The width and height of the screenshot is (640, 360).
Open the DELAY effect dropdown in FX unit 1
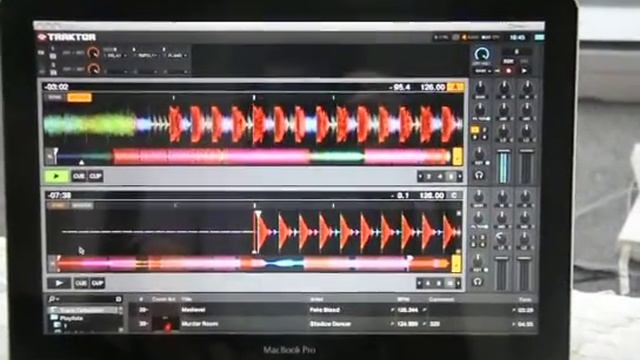pos(114,55)
